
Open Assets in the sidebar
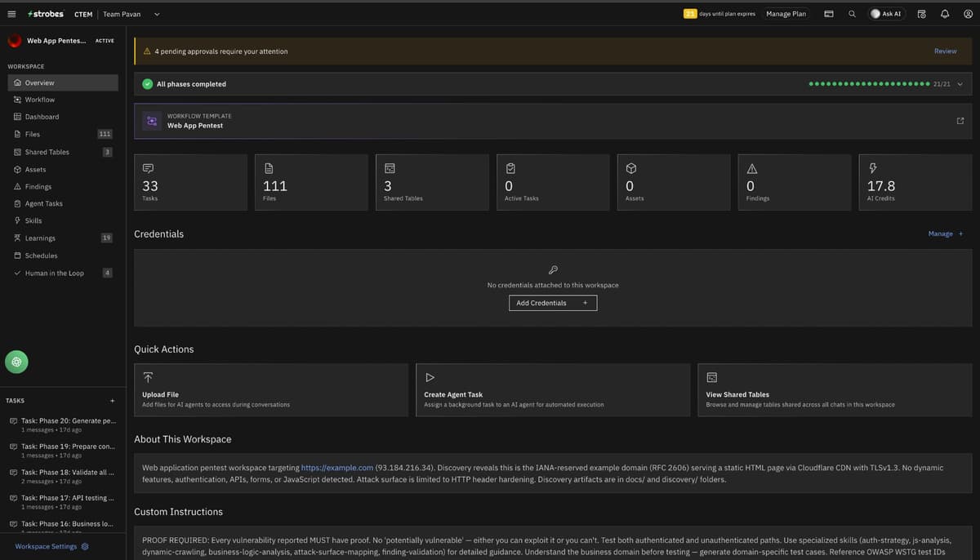tap(63, 170)
